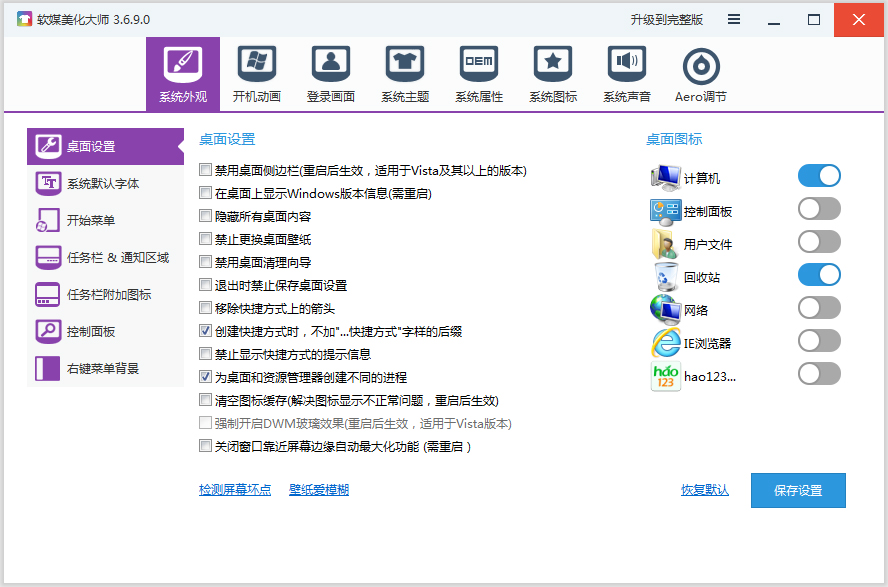Select 任务栏 & 通知区域 in the sidebar
This screenshot has width=888, height=587.
(105, 258)
